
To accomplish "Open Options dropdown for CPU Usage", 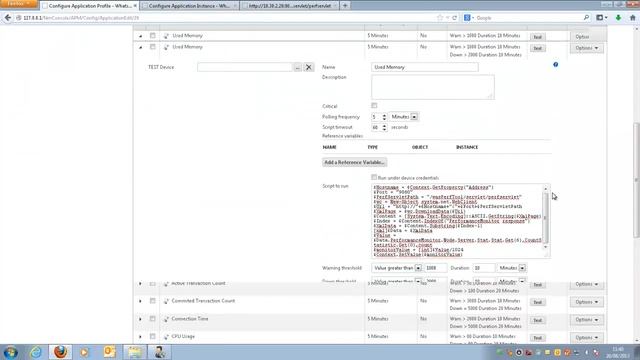I will coord(587,338).
